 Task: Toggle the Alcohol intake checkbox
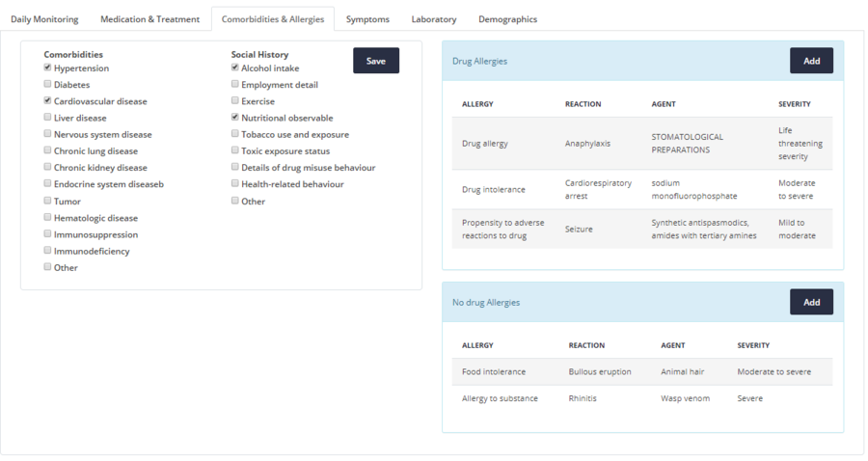(234, 68)
